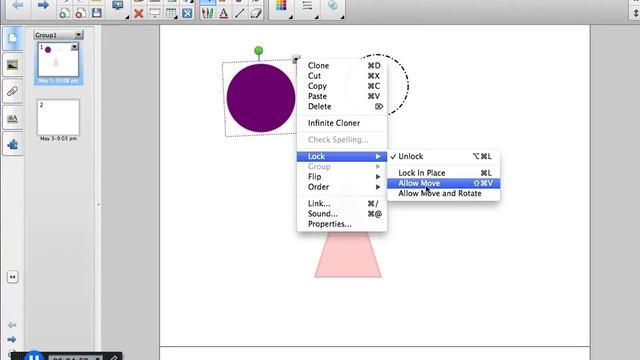Open the Add-ons puzzle piece tab

tap(12, 144)
